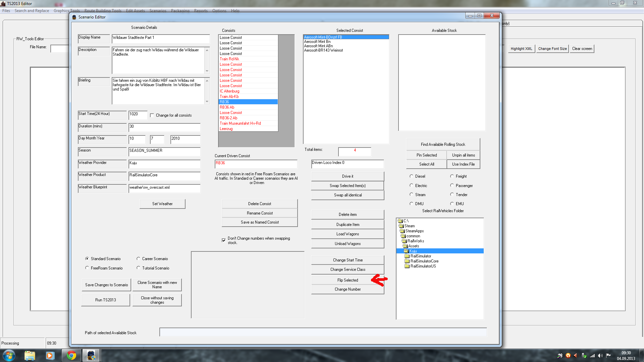Viewport: 644px width, 362px height.
Task: Click the system tray volume speaker icon
Action: point(600,356)
